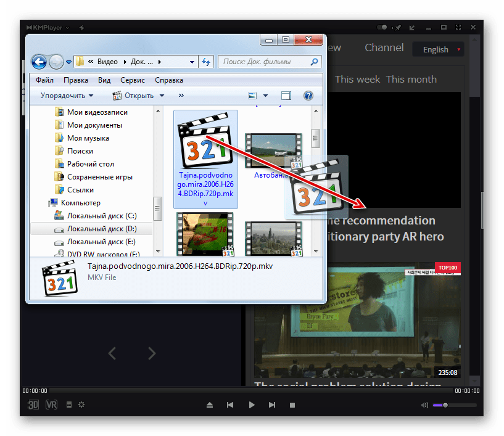Open the Правка menu
Screen dimensions: 504x436
[x=76, y=80]
